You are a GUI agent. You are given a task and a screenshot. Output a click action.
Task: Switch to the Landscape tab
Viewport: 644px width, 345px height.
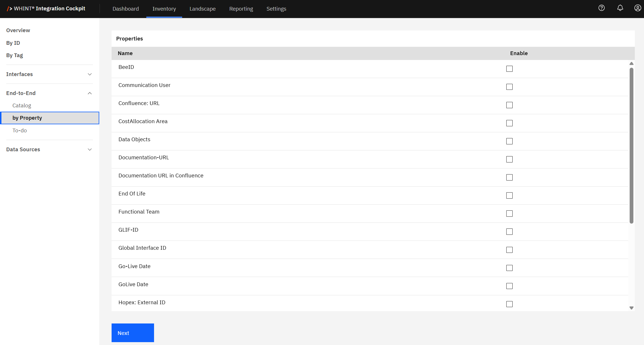(x=202, y=9)
